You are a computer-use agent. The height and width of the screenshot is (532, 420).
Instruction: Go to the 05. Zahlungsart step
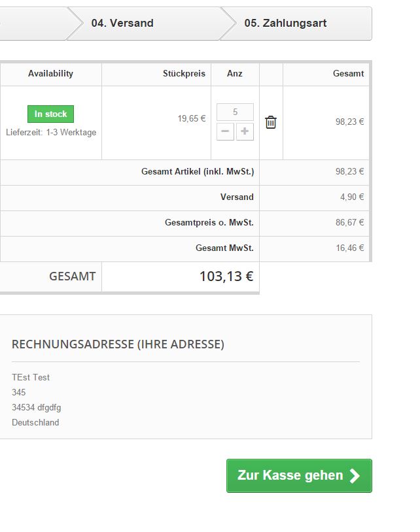tap(285, 24)
